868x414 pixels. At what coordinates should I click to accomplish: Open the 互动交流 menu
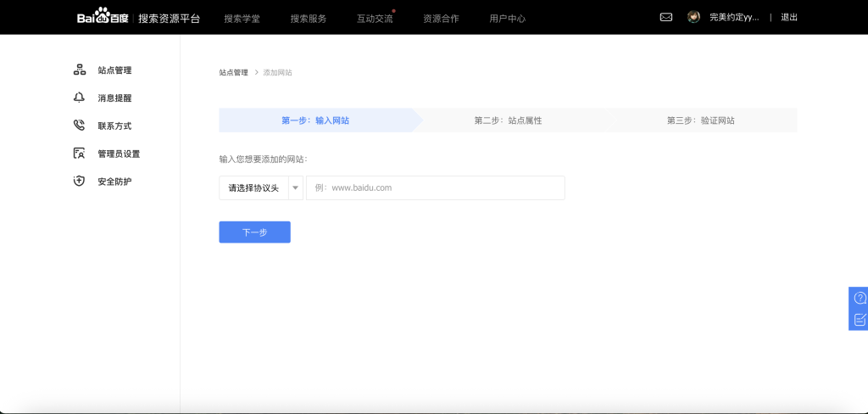(x=375, y=19)
